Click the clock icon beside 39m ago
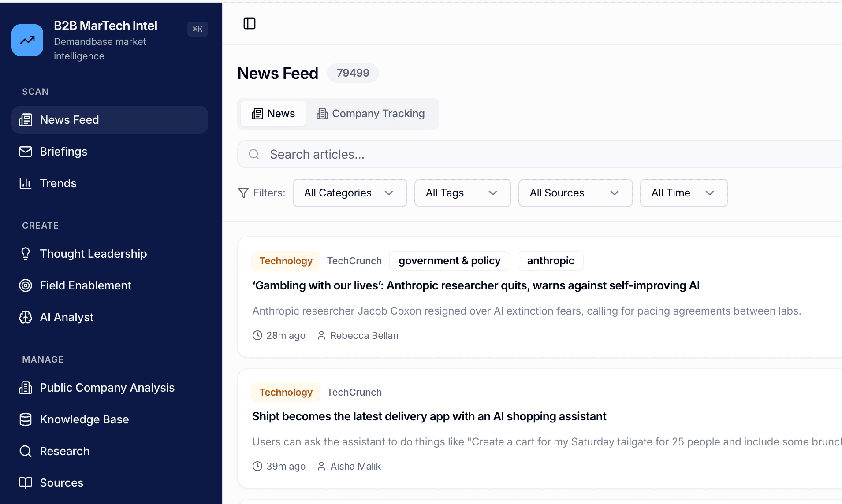842x504 pixels. coord(257,466)
